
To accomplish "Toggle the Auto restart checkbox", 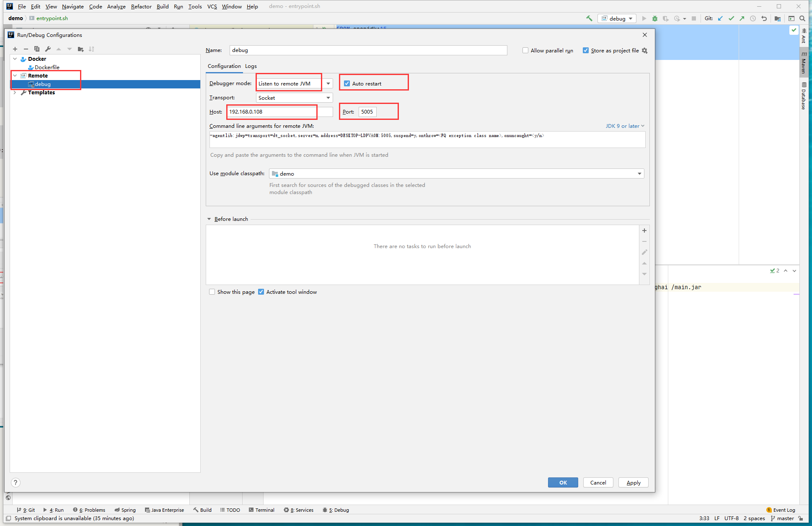I will pyautogui.click(x=347, y=83).
